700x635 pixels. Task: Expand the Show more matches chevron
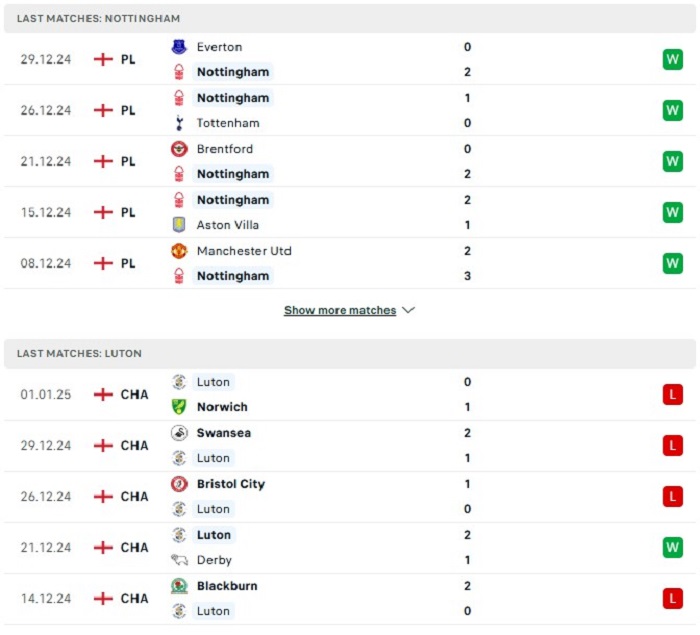[408, 310]
